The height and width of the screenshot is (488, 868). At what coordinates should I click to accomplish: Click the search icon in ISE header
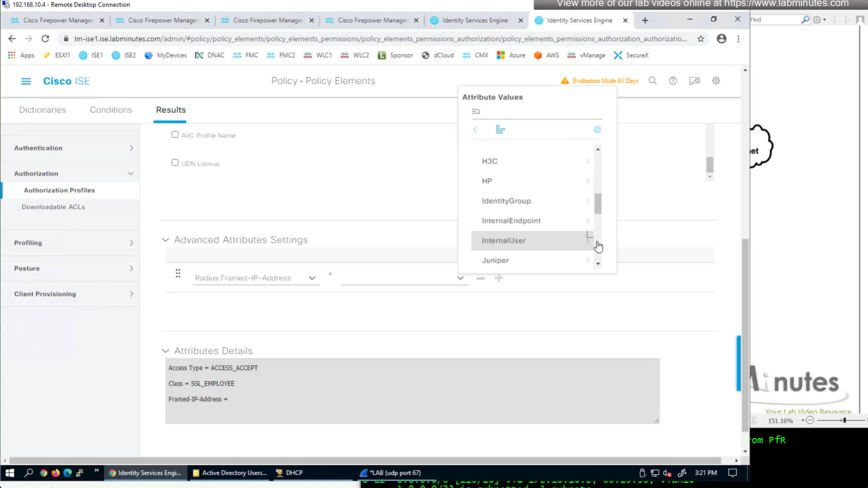pyautogui.click(x=652, y=81)
